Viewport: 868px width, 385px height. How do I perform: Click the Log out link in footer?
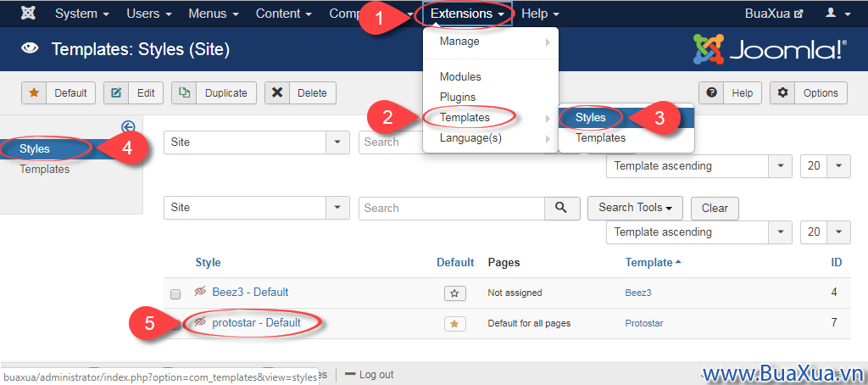[x=369, y=375]
